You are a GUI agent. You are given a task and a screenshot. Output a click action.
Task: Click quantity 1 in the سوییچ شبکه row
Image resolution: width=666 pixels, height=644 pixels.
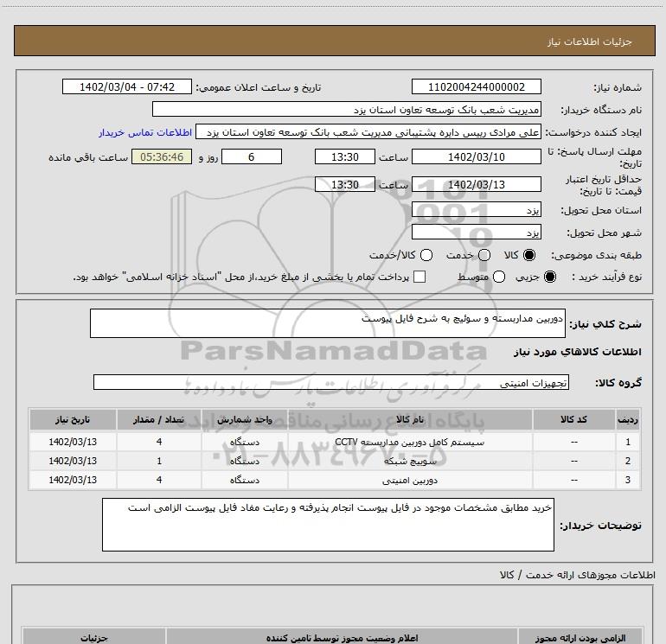pos(159,461)
